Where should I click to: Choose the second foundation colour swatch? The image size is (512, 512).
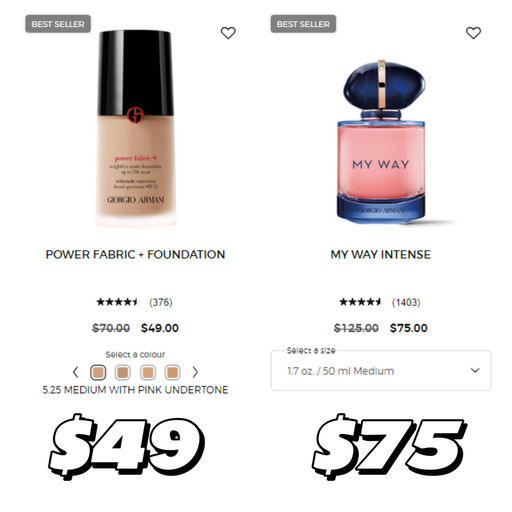[x=123, y=372]
